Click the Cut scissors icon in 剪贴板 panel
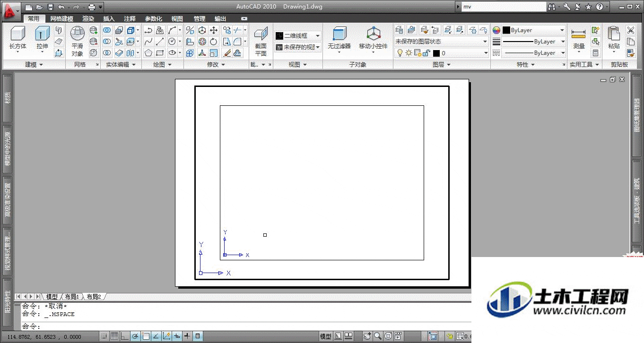 click(630, 30)
